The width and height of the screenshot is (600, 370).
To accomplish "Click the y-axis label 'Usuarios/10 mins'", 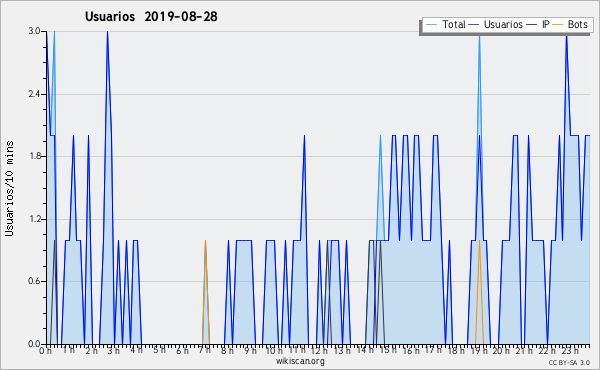I will (x=9, y=188).
